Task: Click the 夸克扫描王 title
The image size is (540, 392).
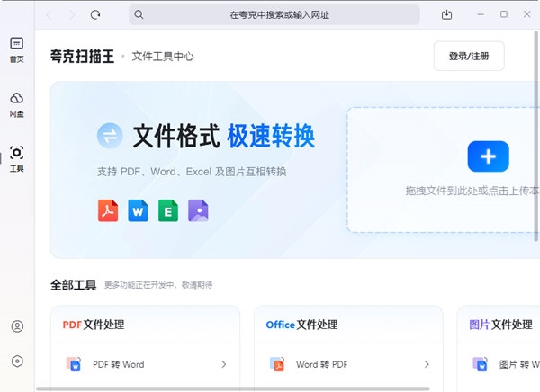Action: pos(82,56)
